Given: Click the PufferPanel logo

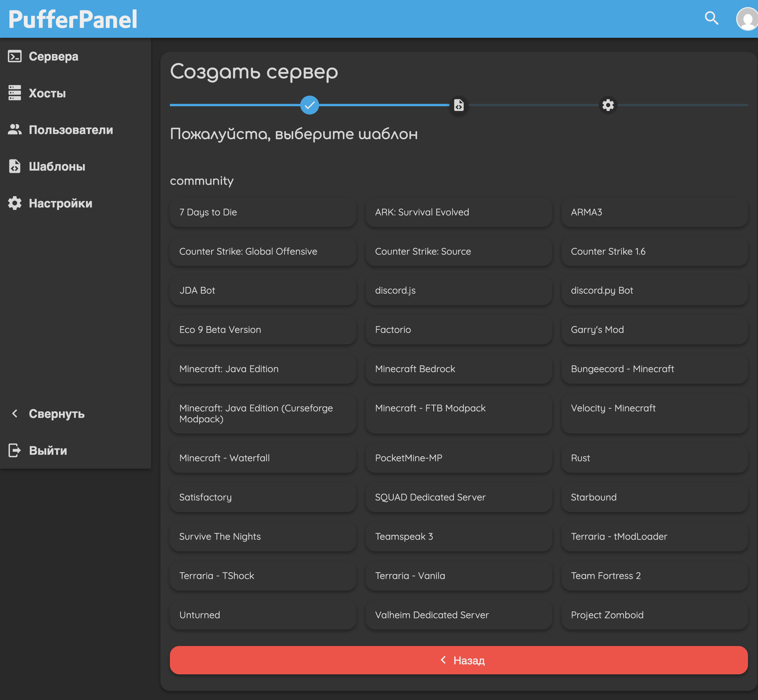Looking at the screenshot, I should coord(73,19).
